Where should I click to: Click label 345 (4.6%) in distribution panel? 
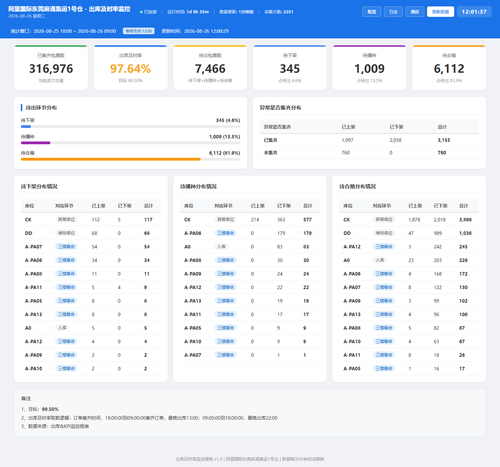(228, 120)
